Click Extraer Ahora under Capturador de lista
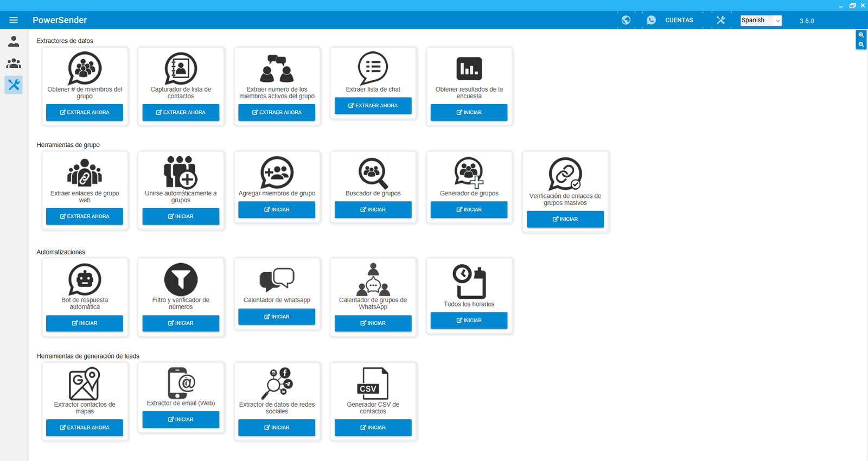This screenshot has height=461, width=868. (181, 112)
